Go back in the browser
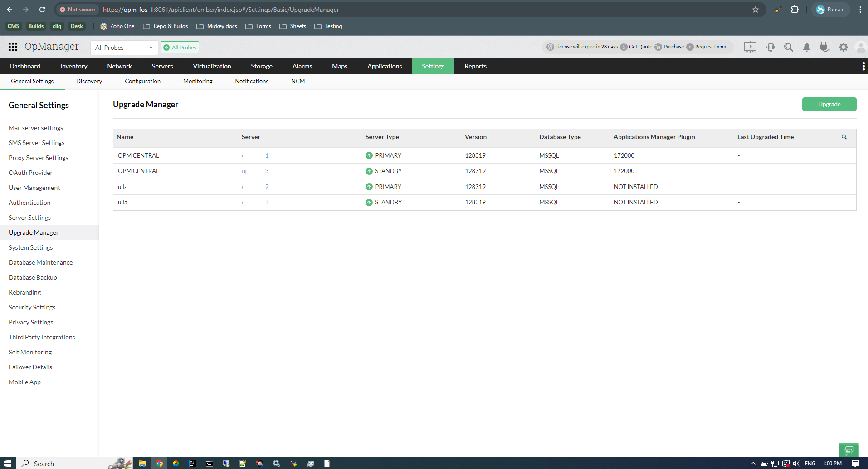The image size is (868, 469). coord(10,10)
